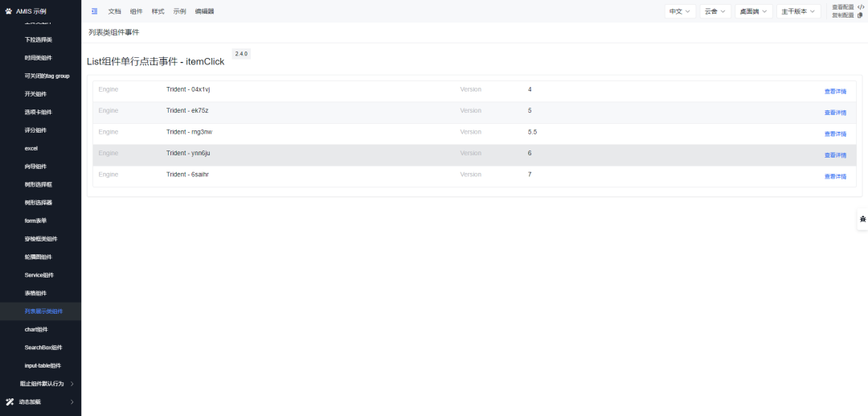Click the 查看配置 code icon
The width and height of the screenshot is (868, 416).
[x=860, y=7]
